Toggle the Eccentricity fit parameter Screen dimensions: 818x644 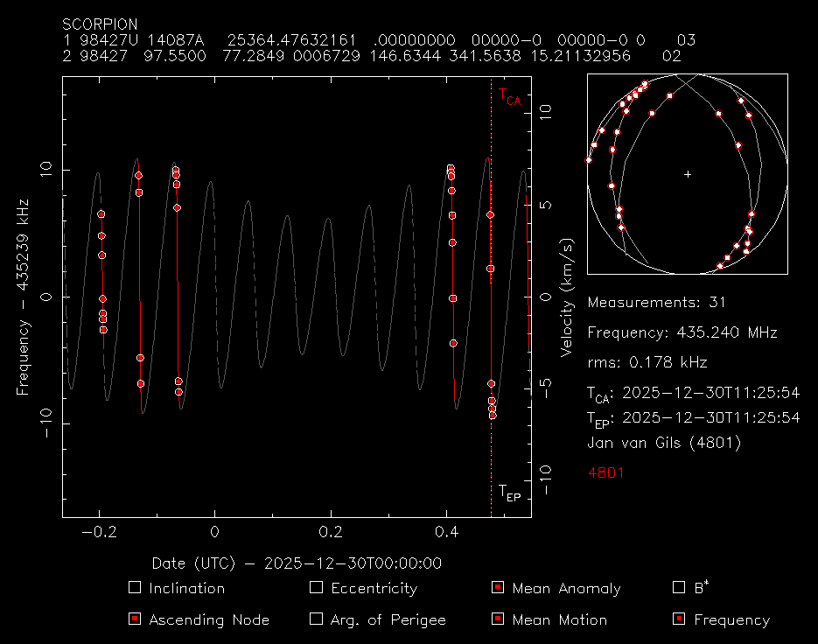coord(317,588)
